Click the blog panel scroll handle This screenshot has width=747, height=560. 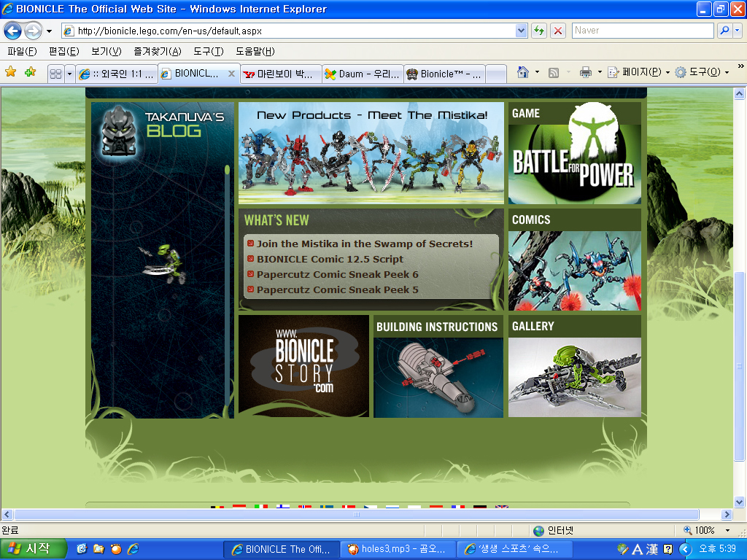(x=228, y=169)
